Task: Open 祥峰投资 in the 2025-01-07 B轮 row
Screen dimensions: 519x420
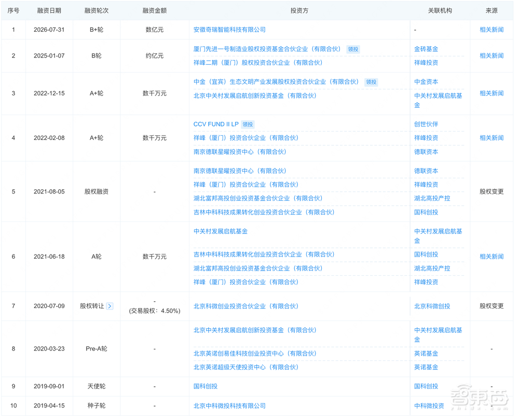Action: coord(426,63)
